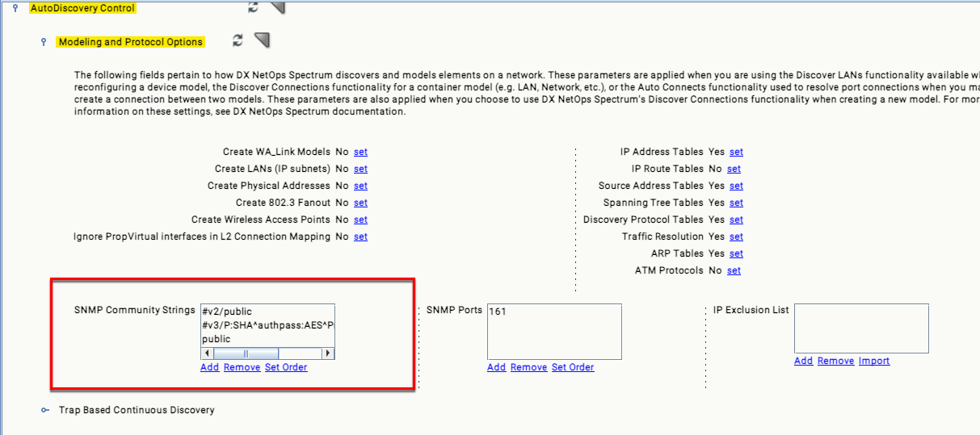Click inside the IP Exclusion List box

(x=861, y=328)
